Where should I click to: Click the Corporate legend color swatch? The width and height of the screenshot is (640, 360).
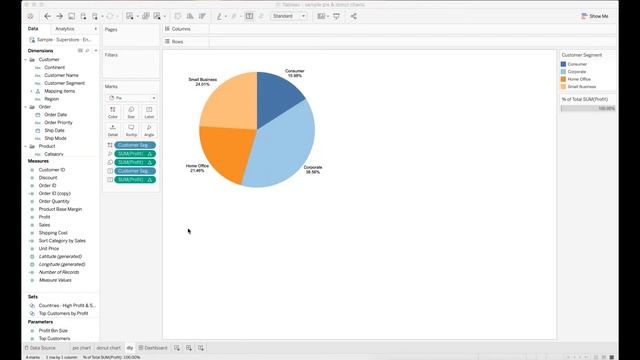click(x=563, y=71)
